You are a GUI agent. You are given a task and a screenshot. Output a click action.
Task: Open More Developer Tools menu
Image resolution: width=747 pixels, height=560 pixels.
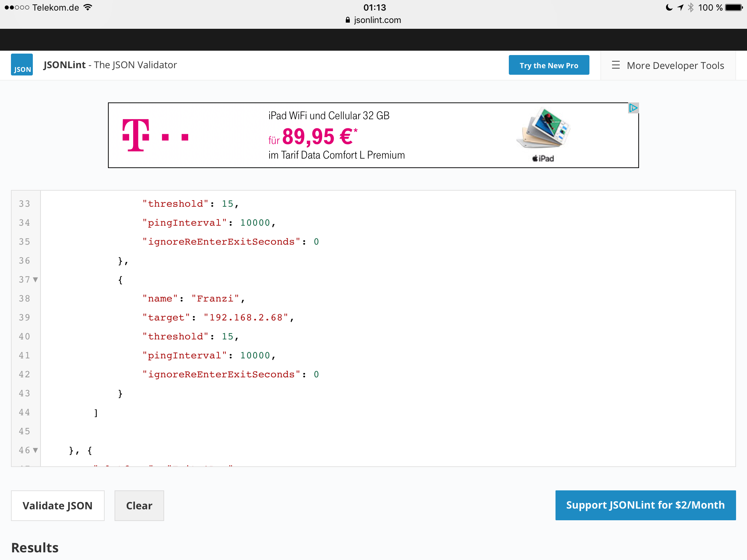(x=675, y=66)
